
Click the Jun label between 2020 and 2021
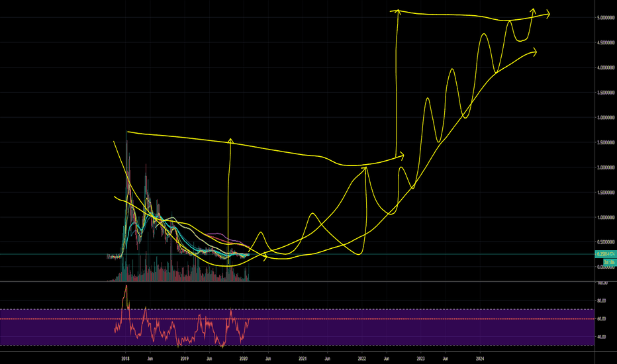coord(268,359)
